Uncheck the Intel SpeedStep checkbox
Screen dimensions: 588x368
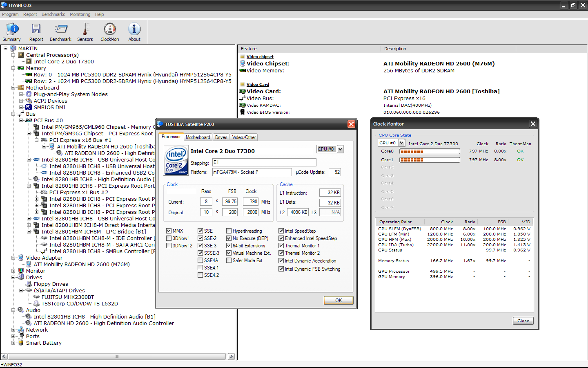coord(281,231)
